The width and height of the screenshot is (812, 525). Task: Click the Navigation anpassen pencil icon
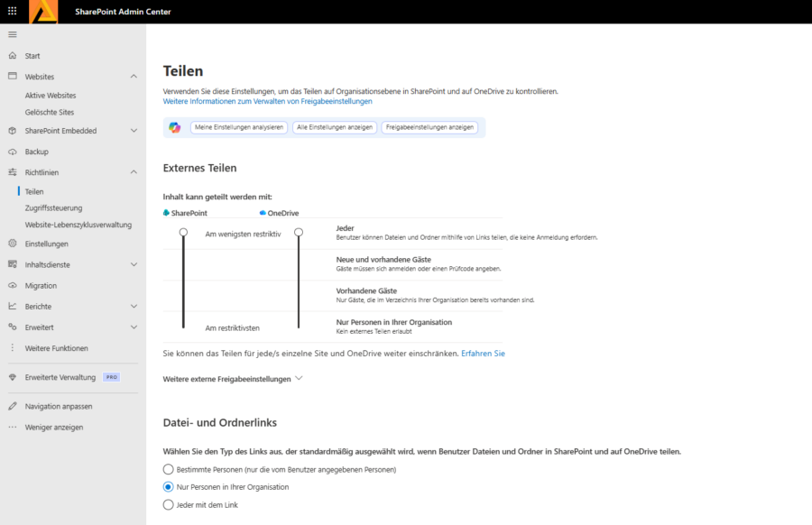[13, 407]
